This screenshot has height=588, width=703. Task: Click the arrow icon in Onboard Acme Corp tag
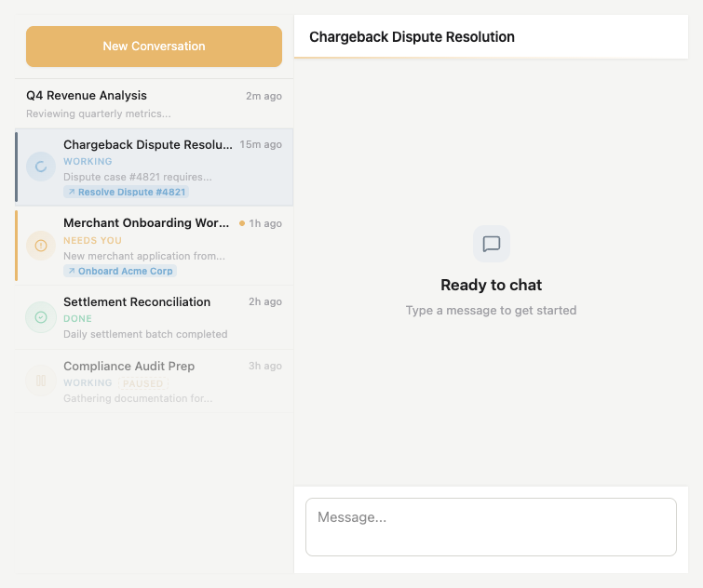(72, 272)
